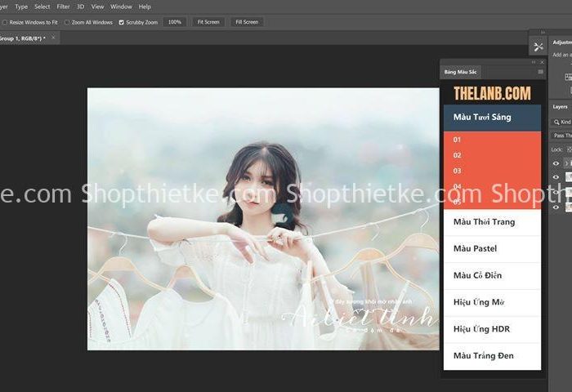Enable Resize Windows to Fit checkbox

[x=5, y=22]
